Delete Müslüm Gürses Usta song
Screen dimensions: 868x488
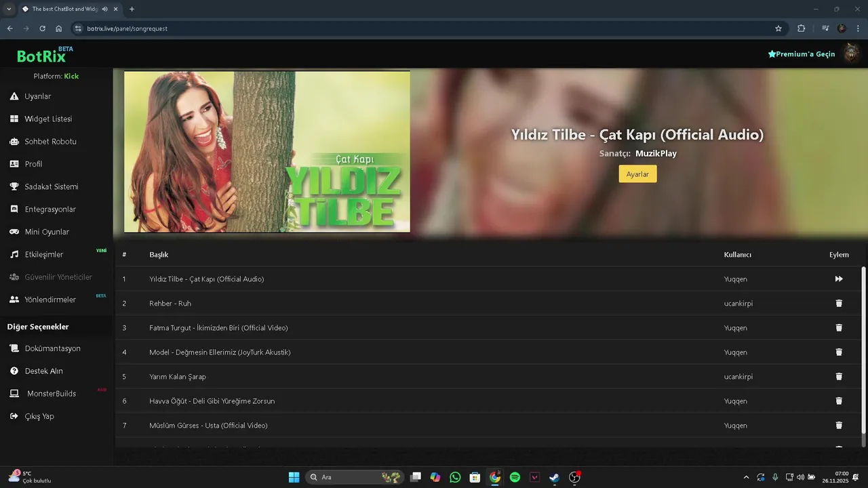839,426
